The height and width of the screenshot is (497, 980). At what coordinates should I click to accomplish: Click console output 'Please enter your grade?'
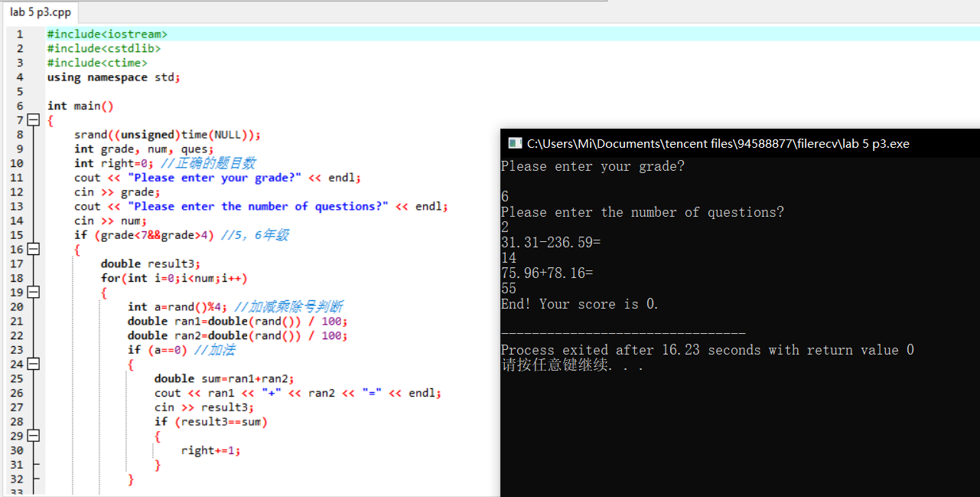pos(593,166)
